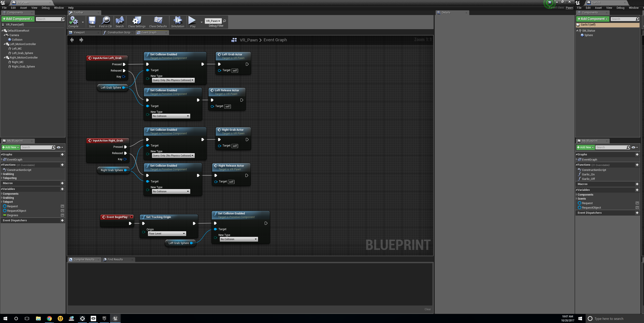Switch to the Viewport tab

tap(79, 33)
